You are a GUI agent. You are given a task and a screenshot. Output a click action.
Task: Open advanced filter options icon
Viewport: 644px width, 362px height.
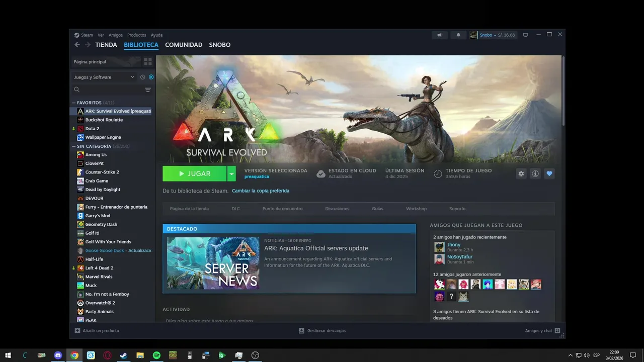(148, 89)
